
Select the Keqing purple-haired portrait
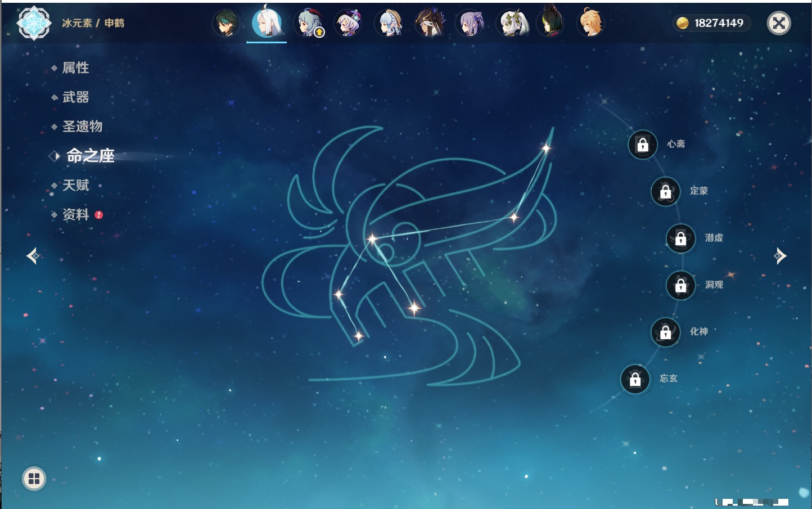click(x=471, y=23)
